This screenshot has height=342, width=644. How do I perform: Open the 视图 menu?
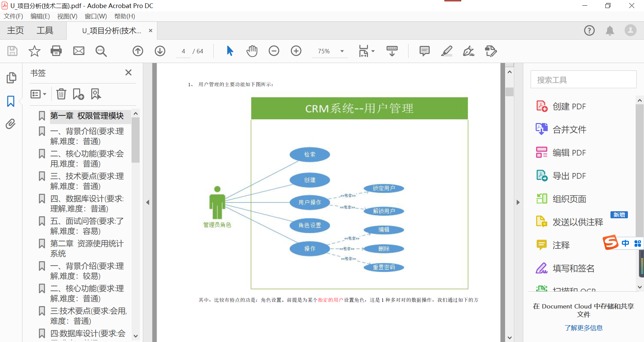point(67,16)
